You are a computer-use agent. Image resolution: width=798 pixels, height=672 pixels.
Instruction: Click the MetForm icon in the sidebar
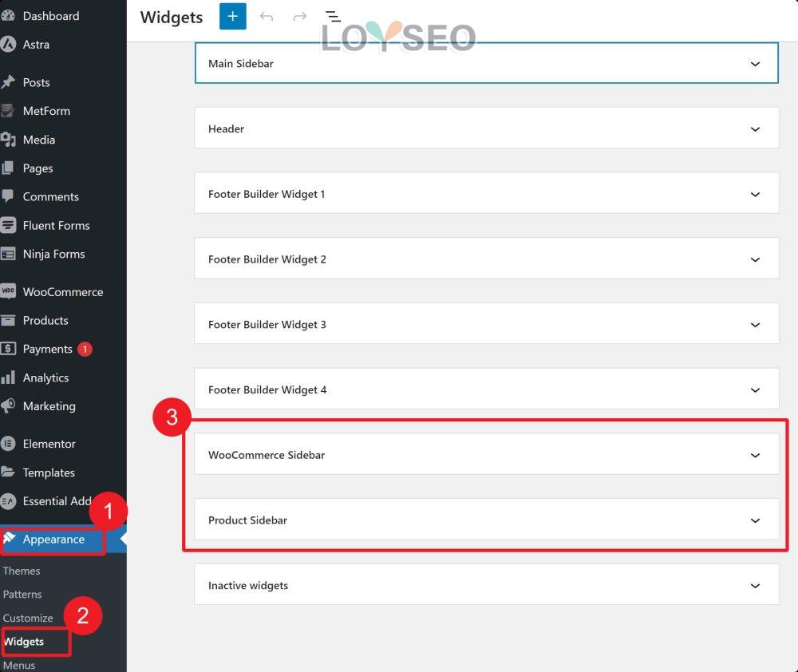tap(7, 110)
